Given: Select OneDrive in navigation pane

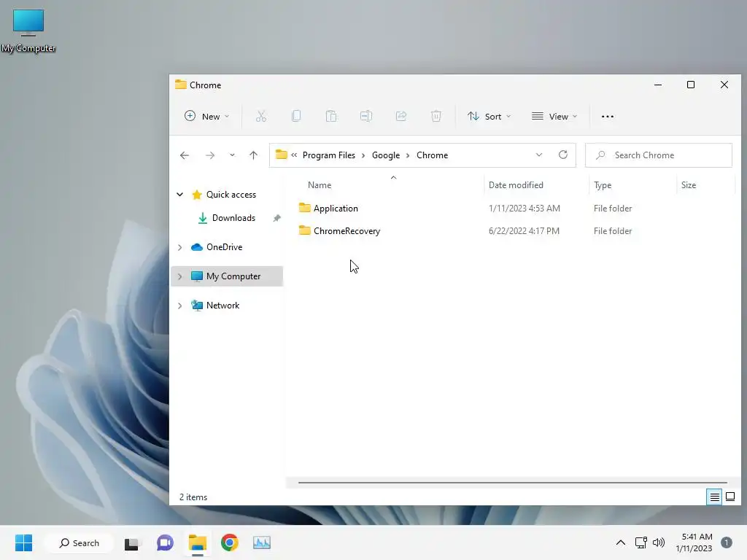Looking at the screenshot, I should [225, 247].
